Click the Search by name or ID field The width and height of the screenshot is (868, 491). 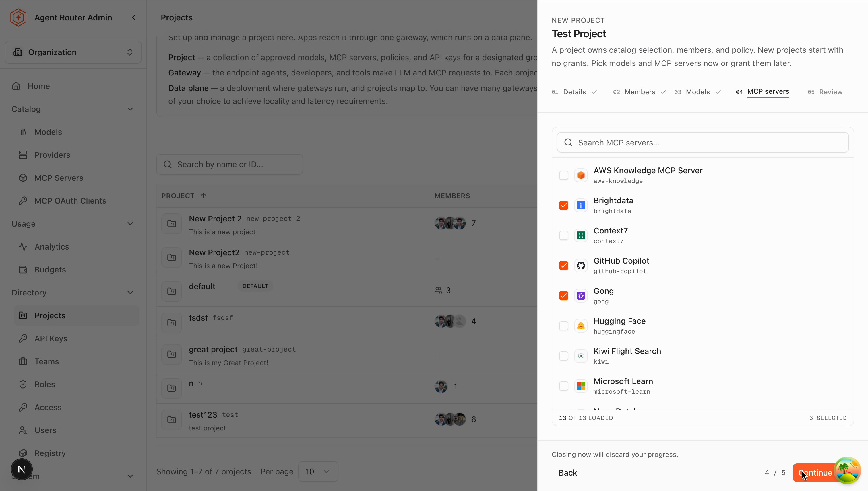(x=230, y=164)
